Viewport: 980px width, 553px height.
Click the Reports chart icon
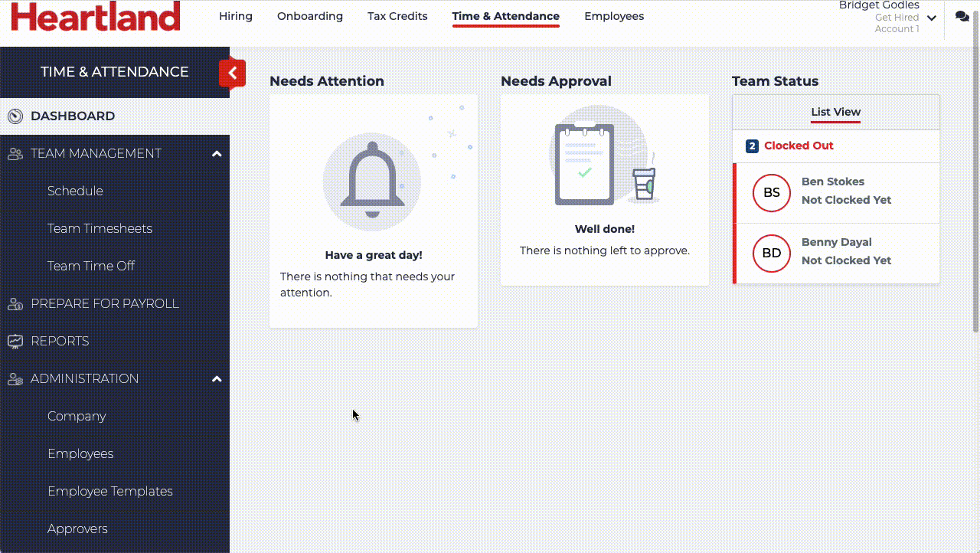tap(15, 342)
